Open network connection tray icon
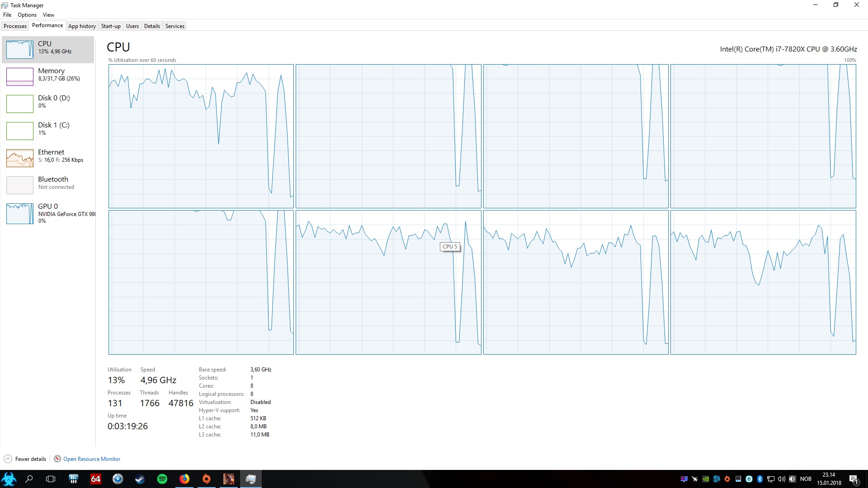Image resolution: width=868 pixels, height=488 pixels. [771, 479]
